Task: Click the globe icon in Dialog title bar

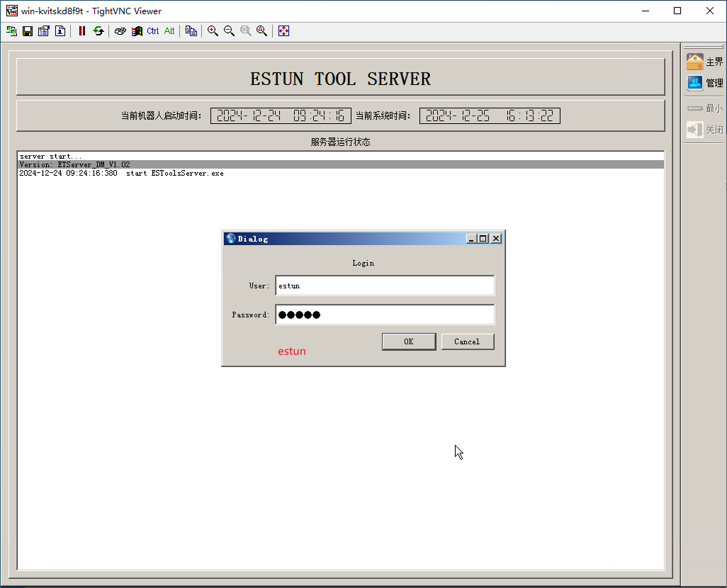Action: click(231, 238)
